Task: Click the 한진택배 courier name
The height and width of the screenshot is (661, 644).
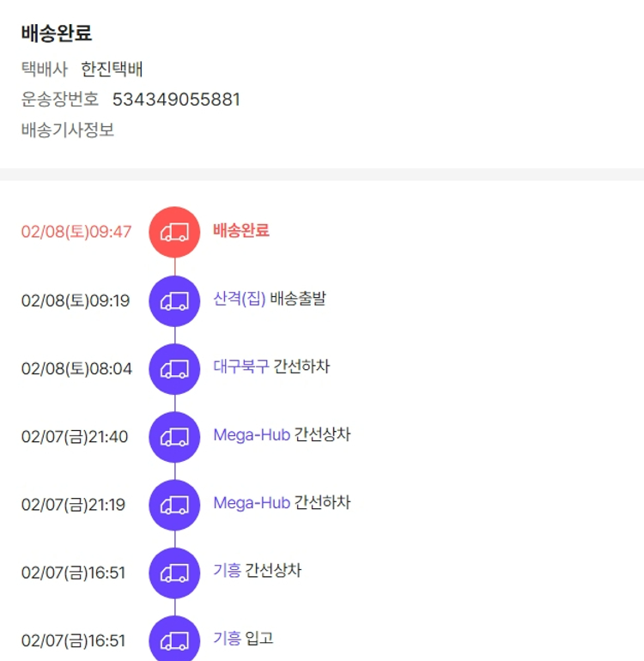Action: 118,70
